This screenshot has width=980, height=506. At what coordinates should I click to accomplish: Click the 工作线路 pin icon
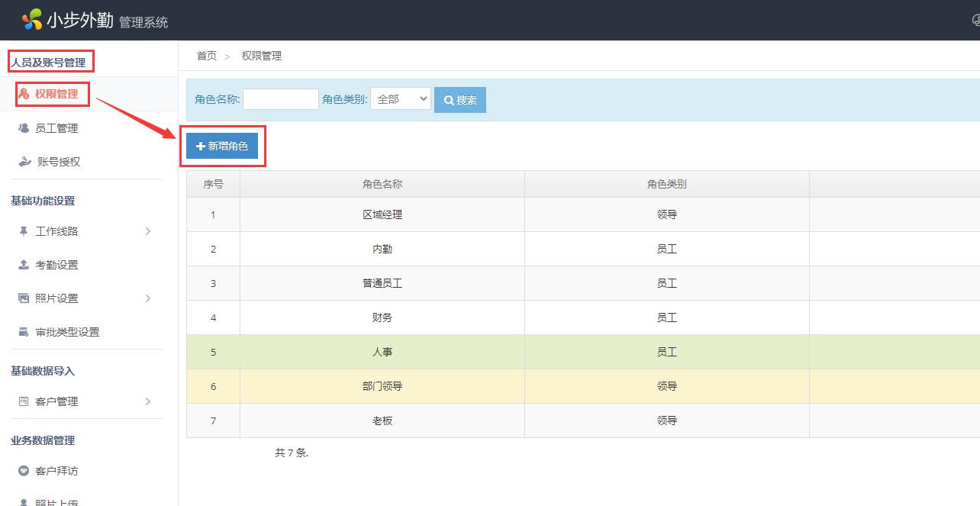[x=24, y=231]
